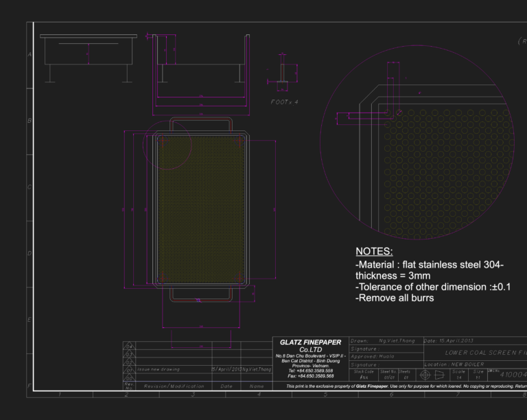Click the 'Date' column header in revision table
527x420 pixels.
tap(226, 386)
